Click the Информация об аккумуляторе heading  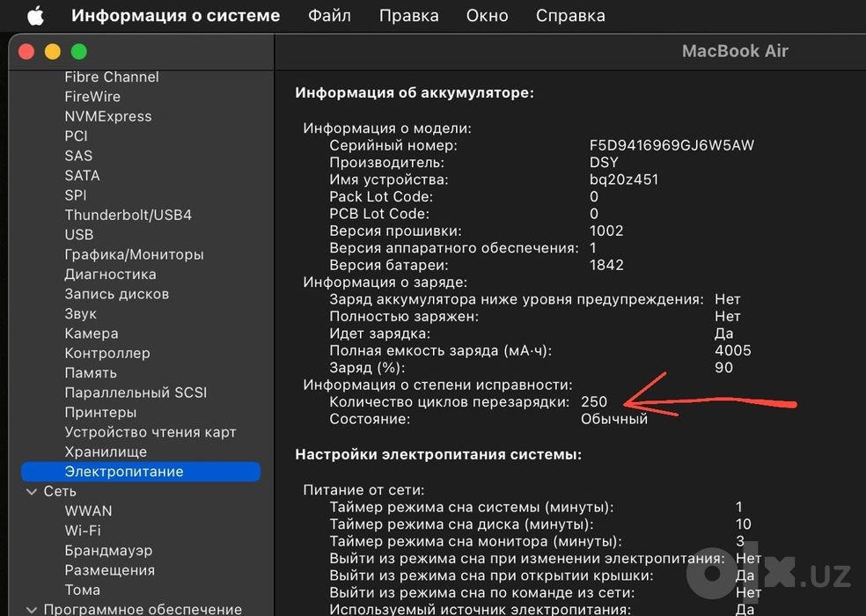[415, 92]
